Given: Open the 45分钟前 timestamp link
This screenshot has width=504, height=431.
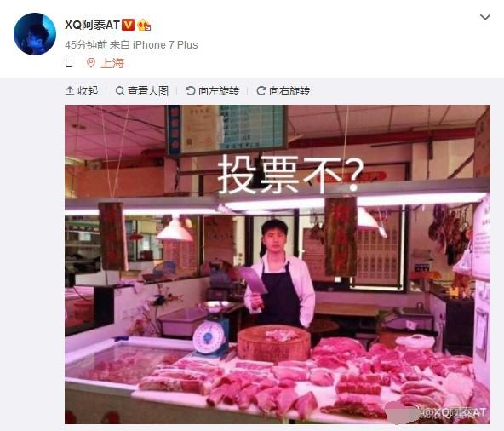Looking at the screenshot, I should (86, 44).
